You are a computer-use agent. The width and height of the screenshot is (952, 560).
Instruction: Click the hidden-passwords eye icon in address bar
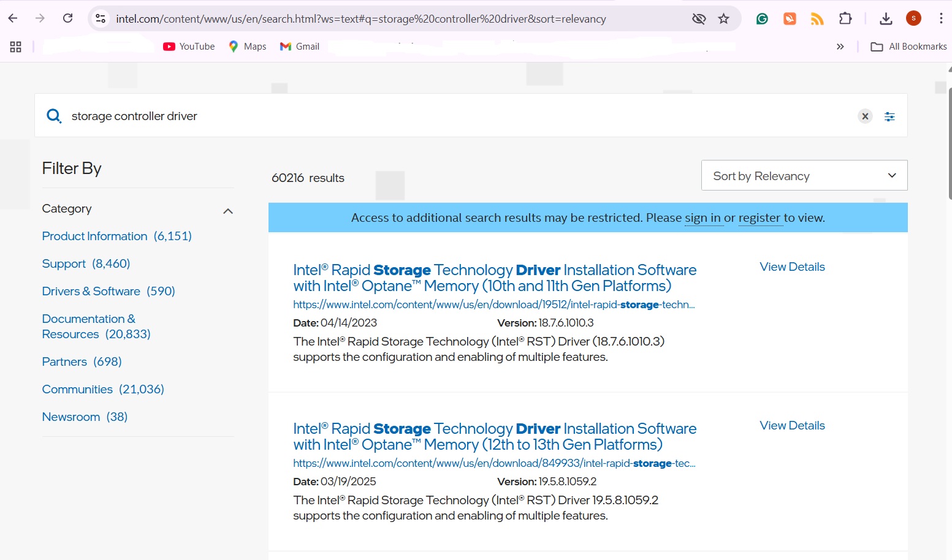click(x=699, y=18)
